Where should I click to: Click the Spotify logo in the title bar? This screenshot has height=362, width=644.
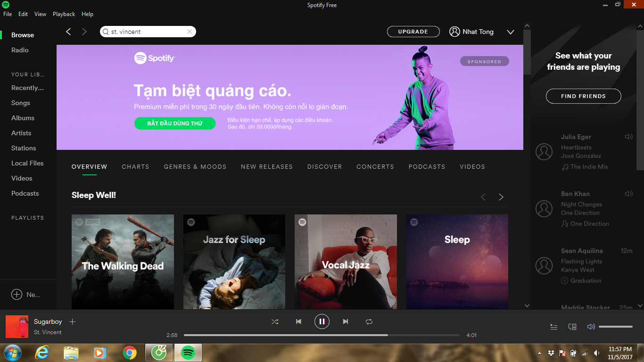[6, 5]
